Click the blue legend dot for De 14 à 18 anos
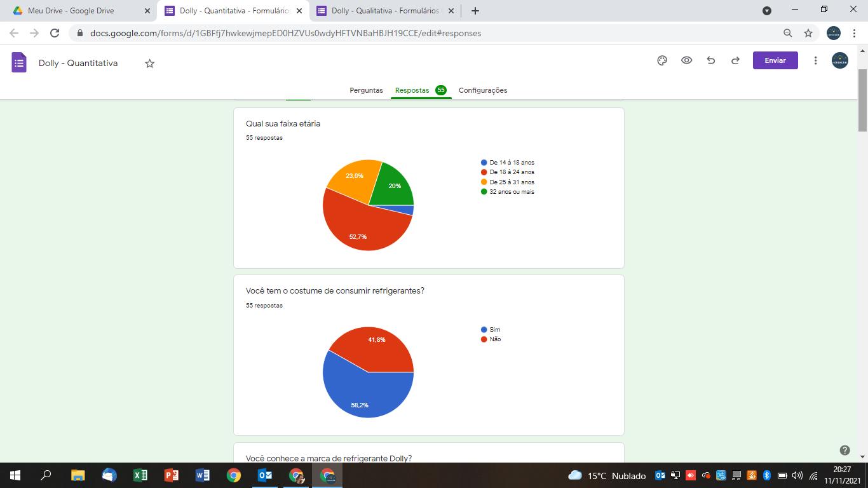Image resolution: width=868 pixels, height=488 pixels. coord(484,163)
